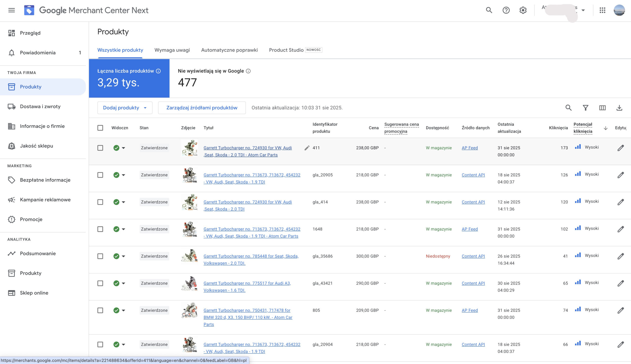Select Nie wyświetlają się w Google card

coord(214,78)
